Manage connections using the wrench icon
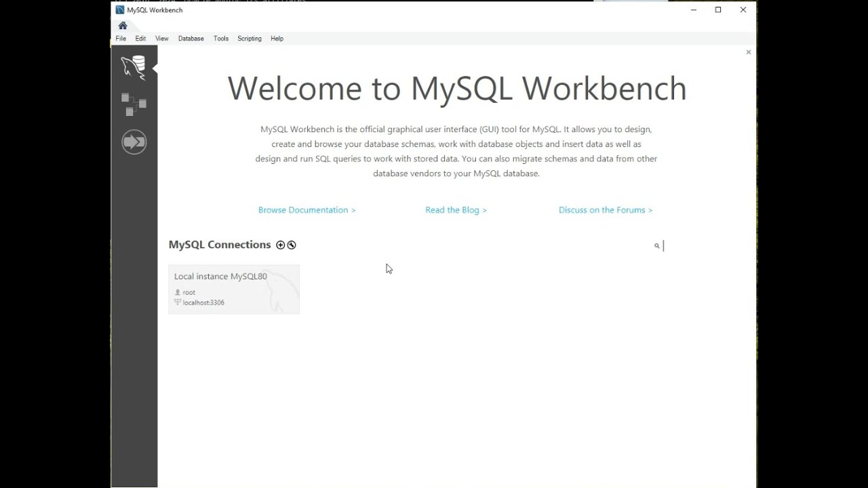Viewport: 868px width, 488px height. (292, 245)
